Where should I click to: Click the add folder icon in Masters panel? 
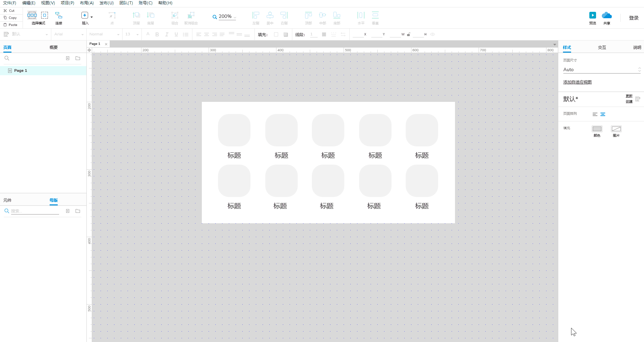tap(78, 211)
